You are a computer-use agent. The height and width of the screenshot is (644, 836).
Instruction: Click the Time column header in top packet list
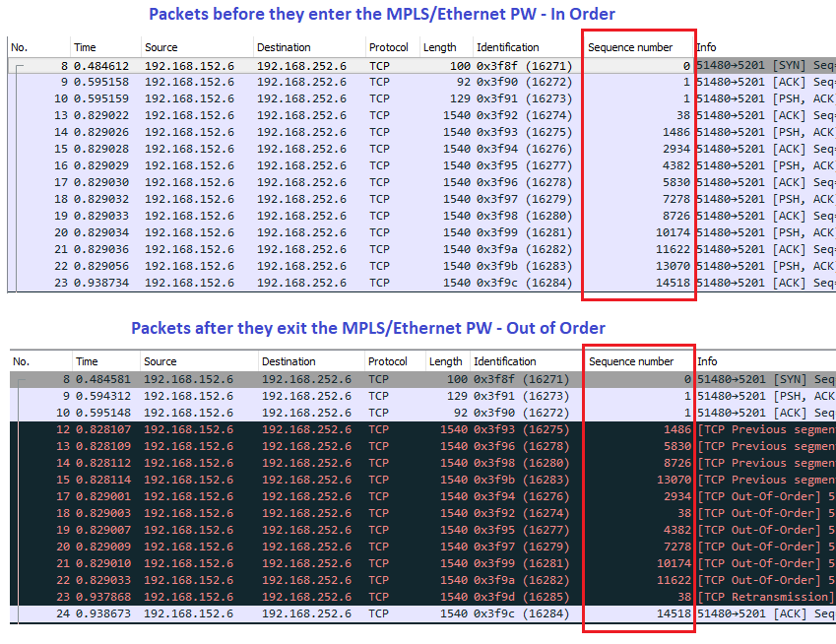(87, 47)
